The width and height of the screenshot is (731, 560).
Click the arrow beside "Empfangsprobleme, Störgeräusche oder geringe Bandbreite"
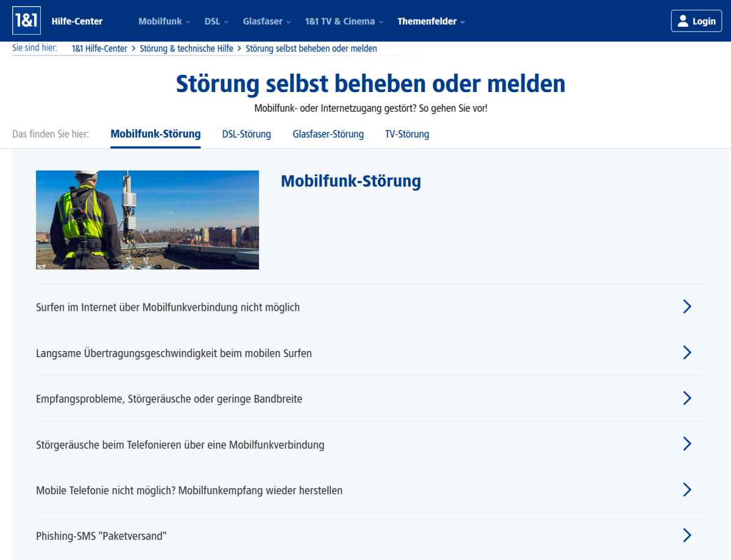click(687, 398)
